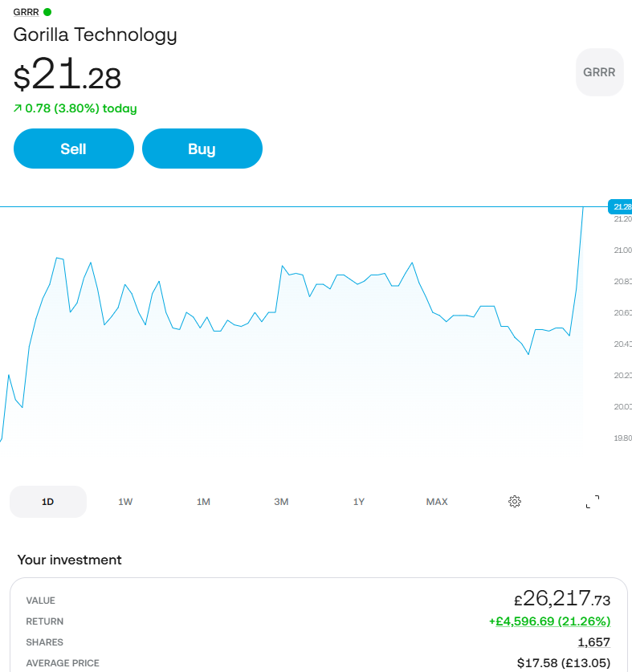Click the SHARES row label
The width and height of the screenshot is (632, 672).
[x=45, y=642]
